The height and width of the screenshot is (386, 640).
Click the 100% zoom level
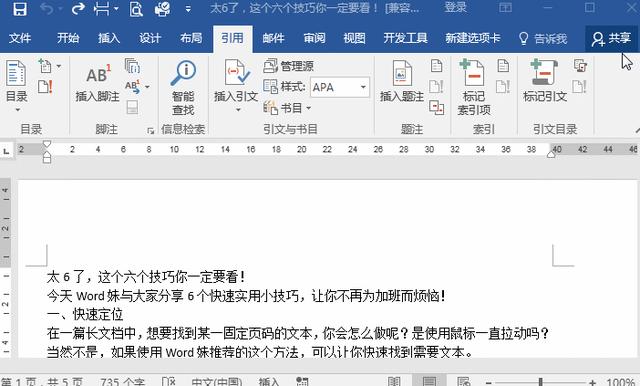click(620, 382)
